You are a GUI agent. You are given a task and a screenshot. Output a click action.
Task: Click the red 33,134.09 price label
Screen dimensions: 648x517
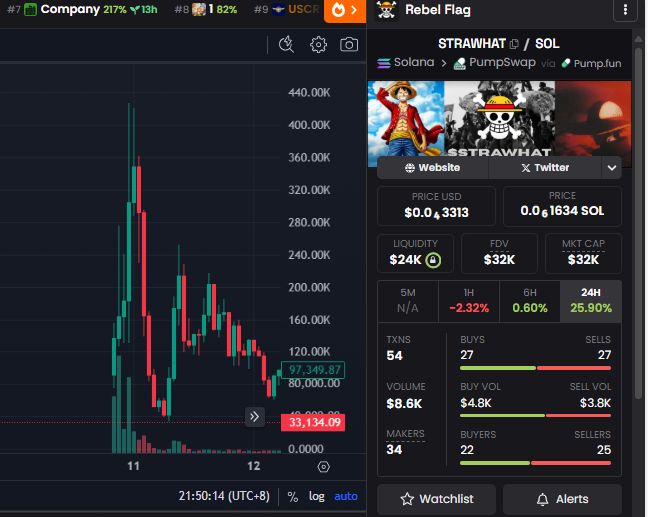click(313, 422)
